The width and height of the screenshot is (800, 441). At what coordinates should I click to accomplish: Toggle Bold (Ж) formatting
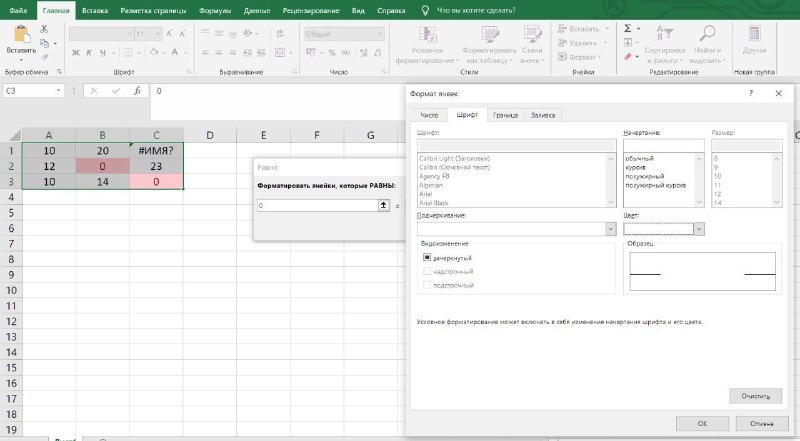(x=76, y=52)
